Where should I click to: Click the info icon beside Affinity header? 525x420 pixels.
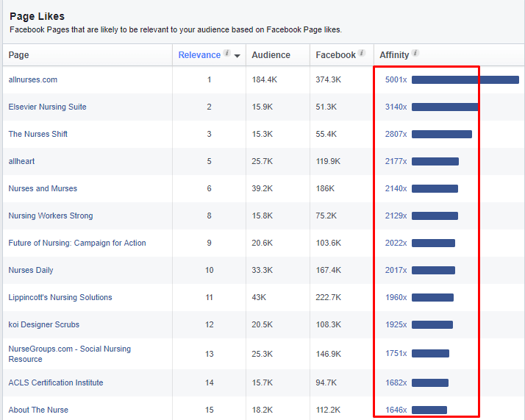[x=415, y=53]
